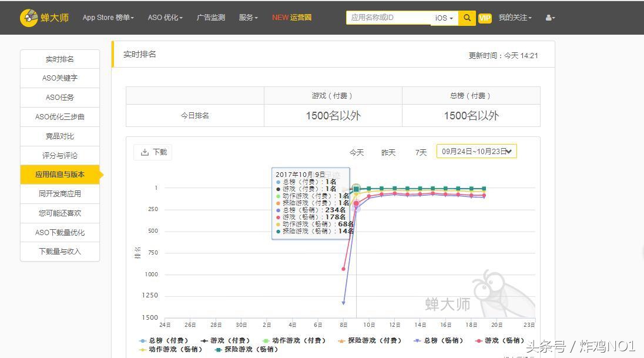Switch to the 7天 time range tab
Screen dimensions: 644x358
(x=420, y=152)
